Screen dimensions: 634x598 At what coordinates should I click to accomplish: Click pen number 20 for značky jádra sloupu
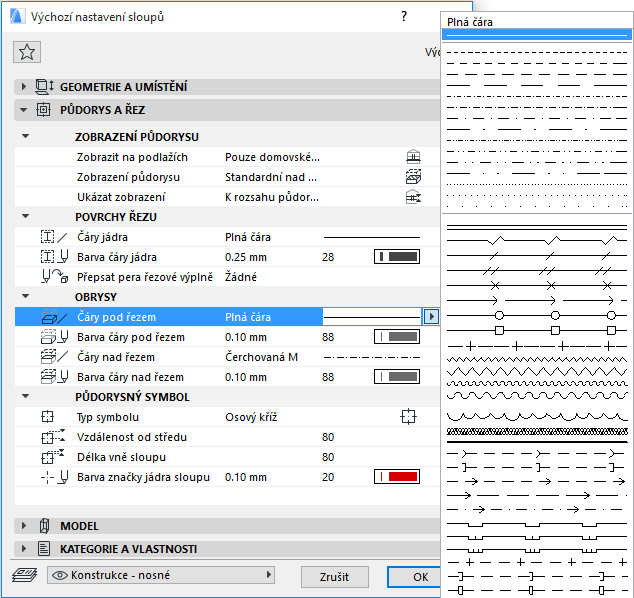pos(328,477)
